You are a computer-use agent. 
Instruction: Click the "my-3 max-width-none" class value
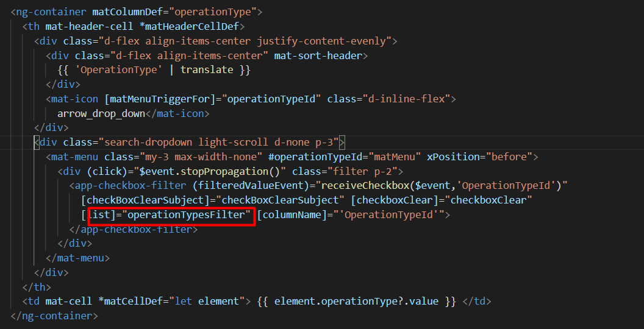tap(201, 157)
